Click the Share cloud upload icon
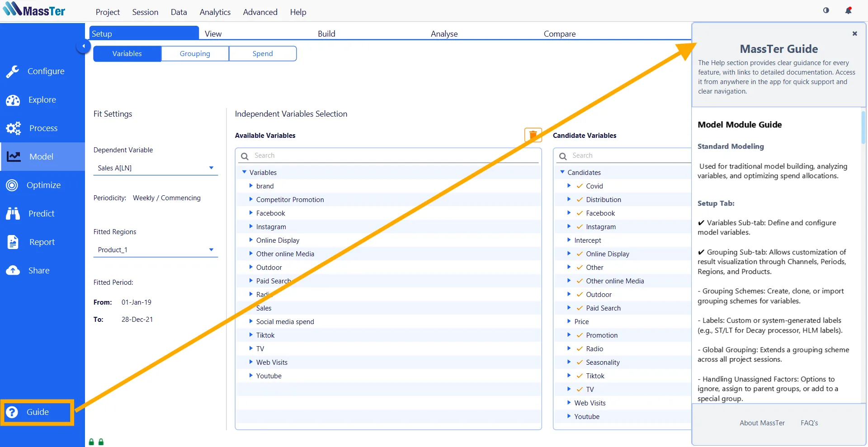868x447 pixels. point(13,271)
